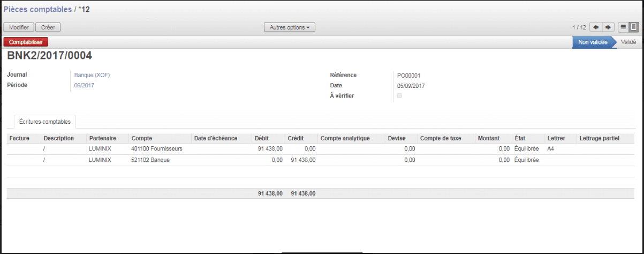Toggle the À vérifier checkbox
Image resolution: width=644 pixels, height=254 pixels.
point(399,96)
